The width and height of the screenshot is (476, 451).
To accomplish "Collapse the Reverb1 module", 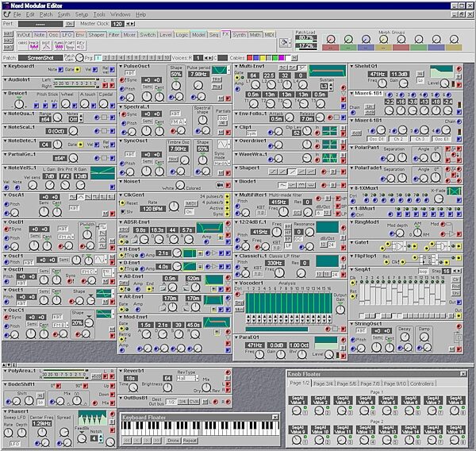I will click(x=121, y=371).
